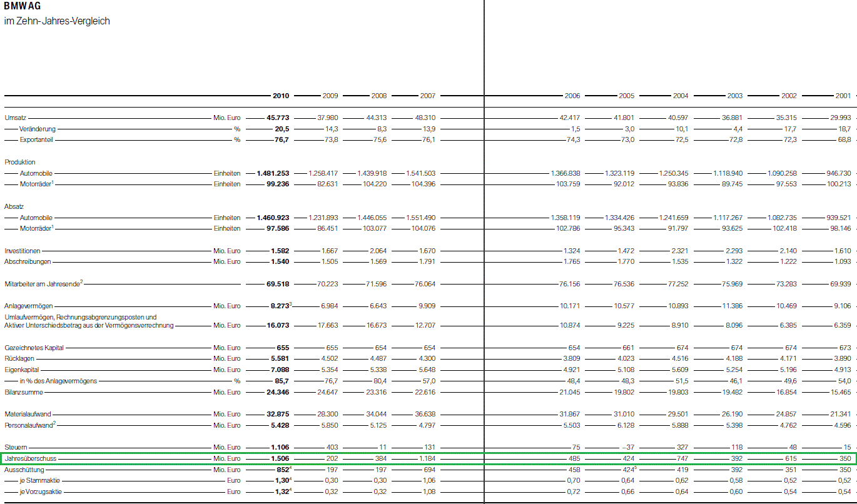
Task: Select Eigenkapital 2010 value 7.088
Action: tap(280, 370)
